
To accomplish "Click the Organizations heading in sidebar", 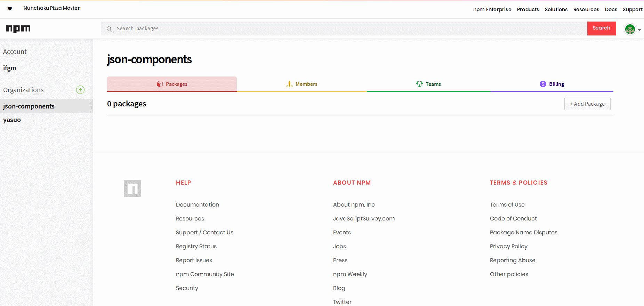I will coord(23,90).
